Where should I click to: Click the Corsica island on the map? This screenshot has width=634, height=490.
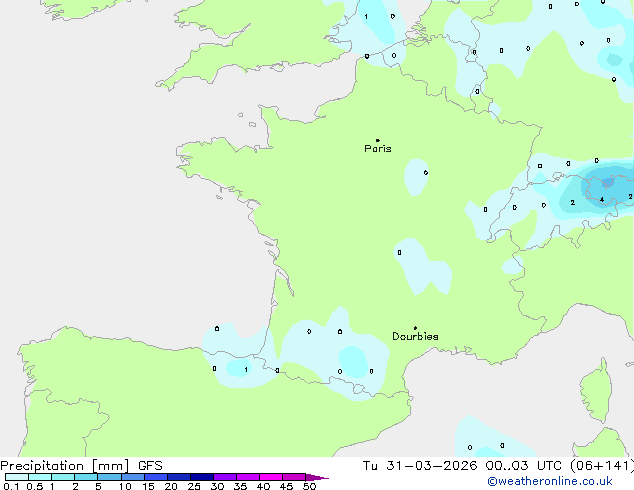coord(596,391)
